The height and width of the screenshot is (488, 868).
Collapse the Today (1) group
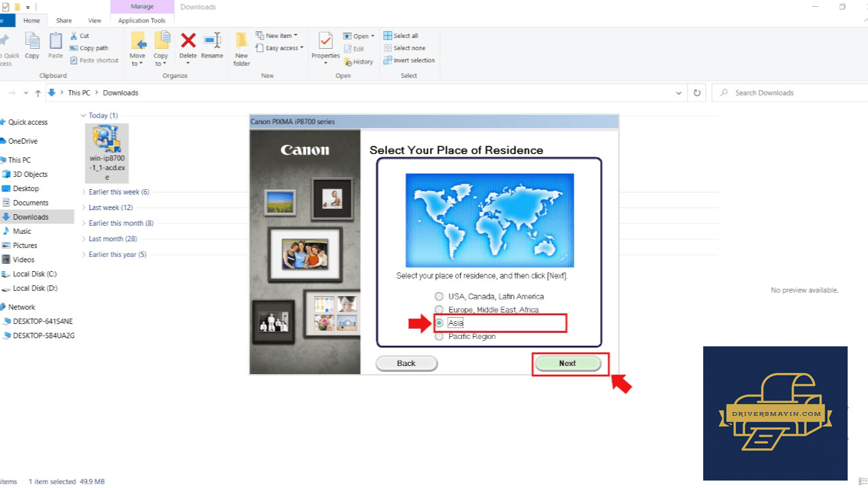[x=84, y=116]
